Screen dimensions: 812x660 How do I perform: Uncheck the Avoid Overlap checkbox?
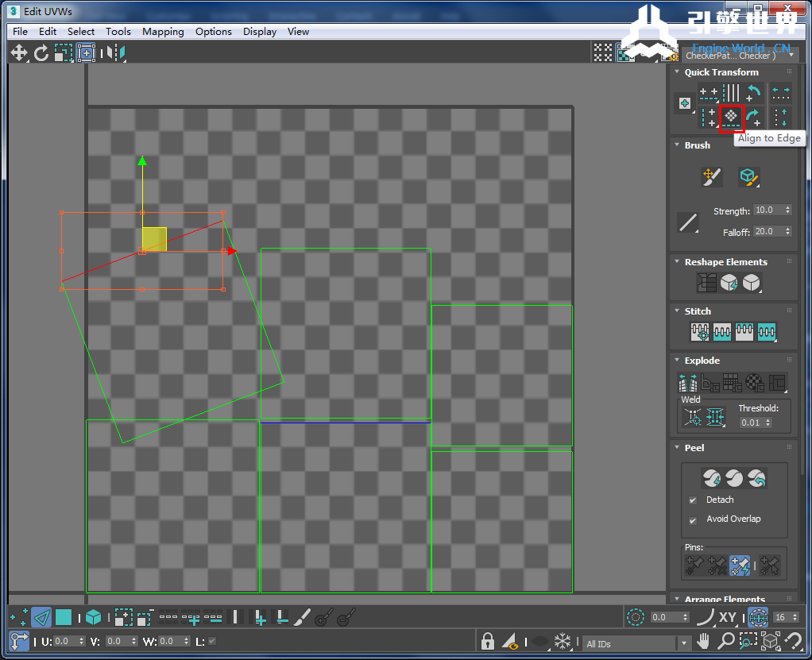tap(693, 519)
